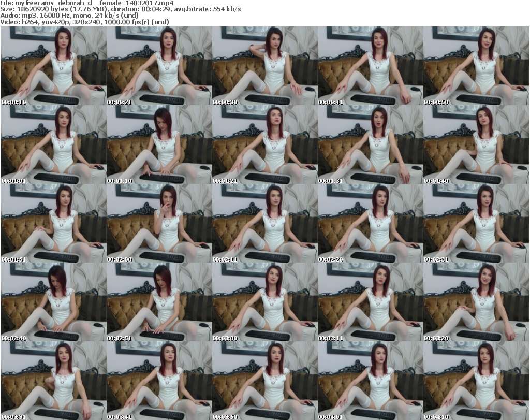
Task: Pick the frame stamped 00:03:20
Action: click(x=476, y=302)
